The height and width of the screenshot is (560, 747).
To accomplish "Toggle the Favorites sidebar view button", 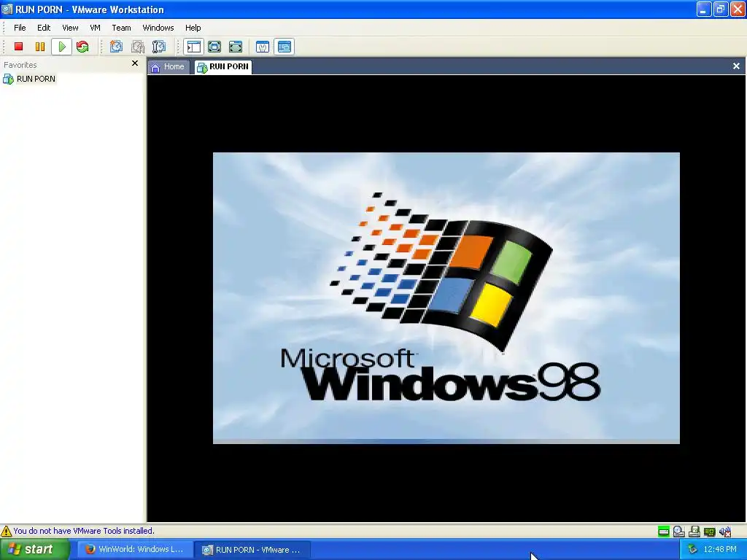I will 193,47.
